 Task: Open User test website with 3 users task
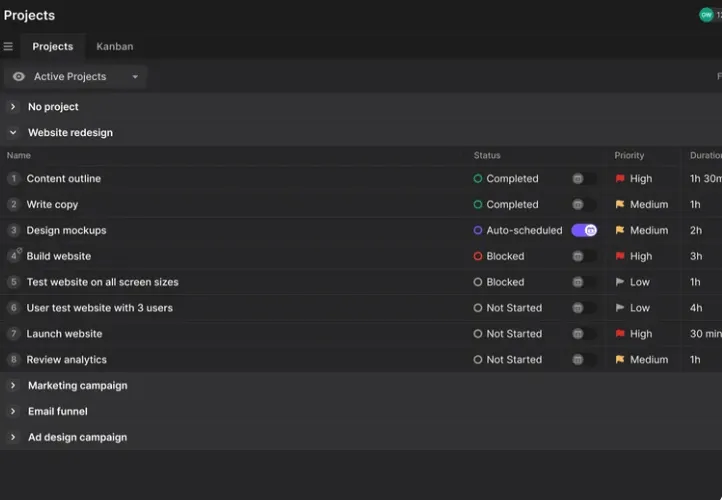[99, 308]
